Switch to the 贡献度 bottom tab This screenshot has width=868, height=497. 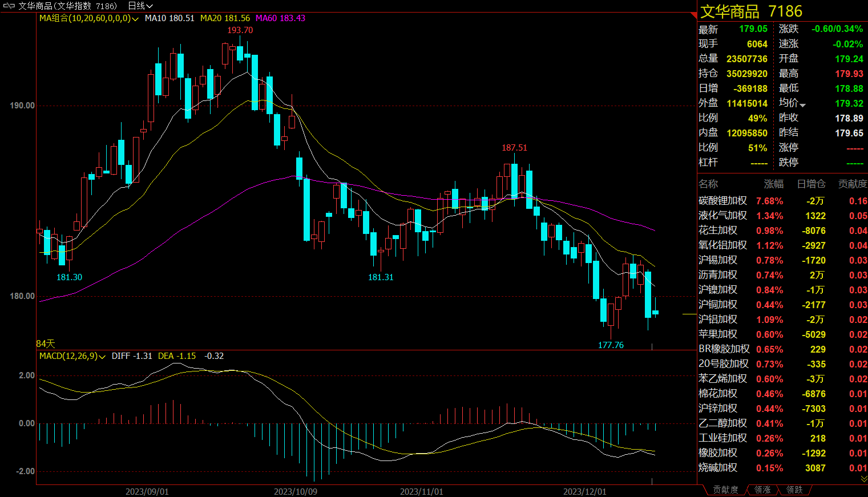point(725,490)
